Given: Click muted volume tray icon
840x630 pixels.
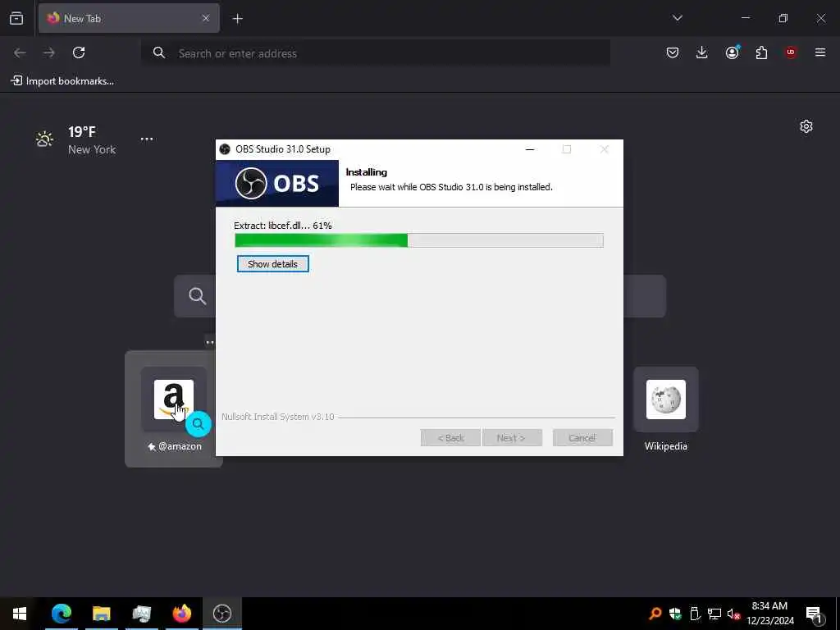Looking at the screenshot, I should point(733,614).
